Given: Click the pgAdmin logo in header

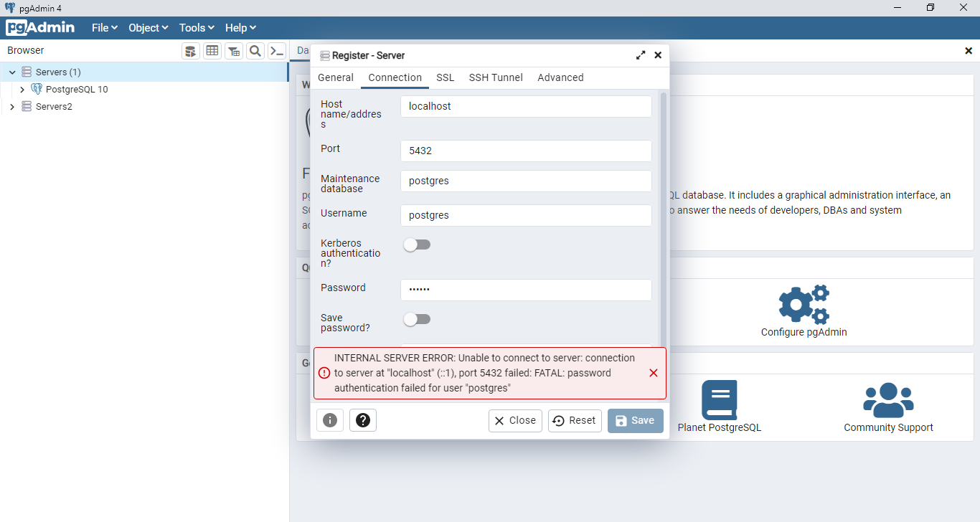Looking at the screenshot, I should pos(41,27).
